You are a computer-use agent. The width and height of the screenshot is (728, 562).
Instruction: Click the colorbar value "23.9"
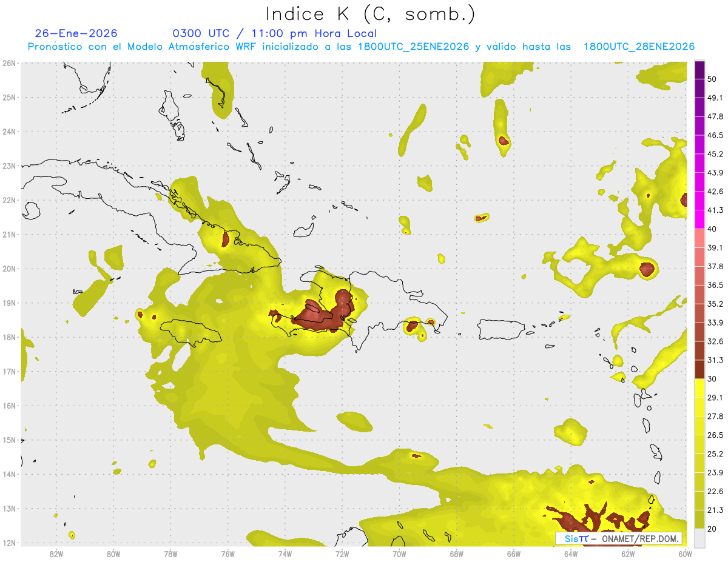(x=715, y=473)
